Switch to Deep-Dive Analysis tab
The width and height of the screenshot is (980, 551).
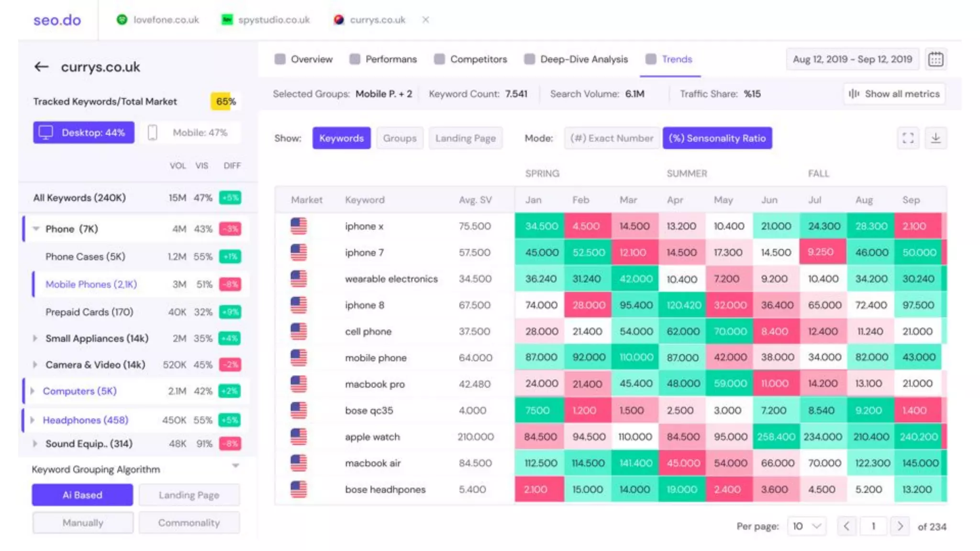point(583,59)
